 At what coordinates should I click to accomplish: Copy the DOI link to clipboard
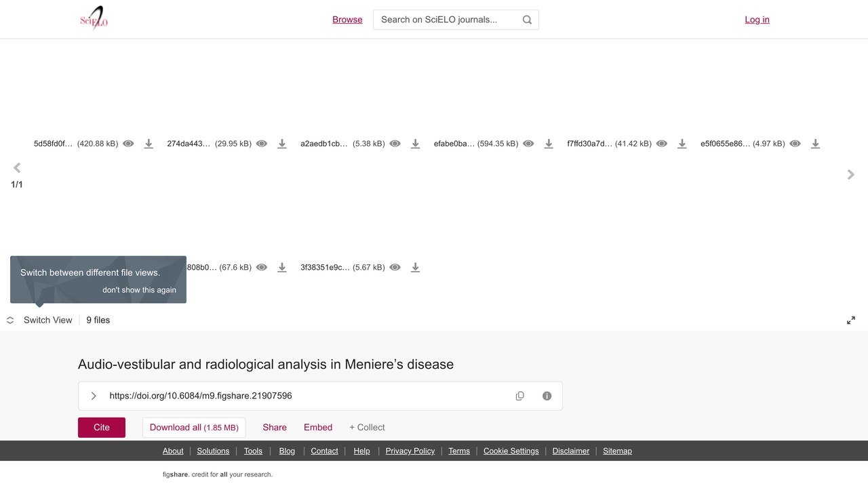pyautogui.click(x=520, y=396)
